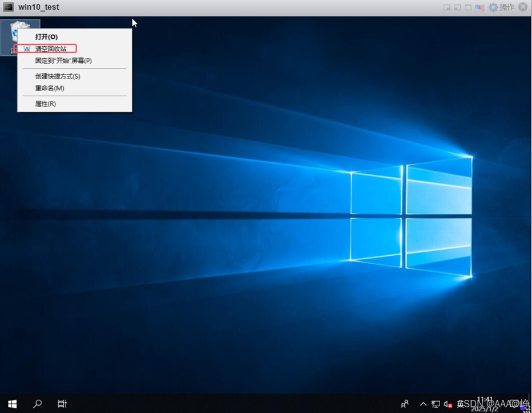Click the network status tray icon
Viewport: 532px width, 413px height.
[436, 404]
